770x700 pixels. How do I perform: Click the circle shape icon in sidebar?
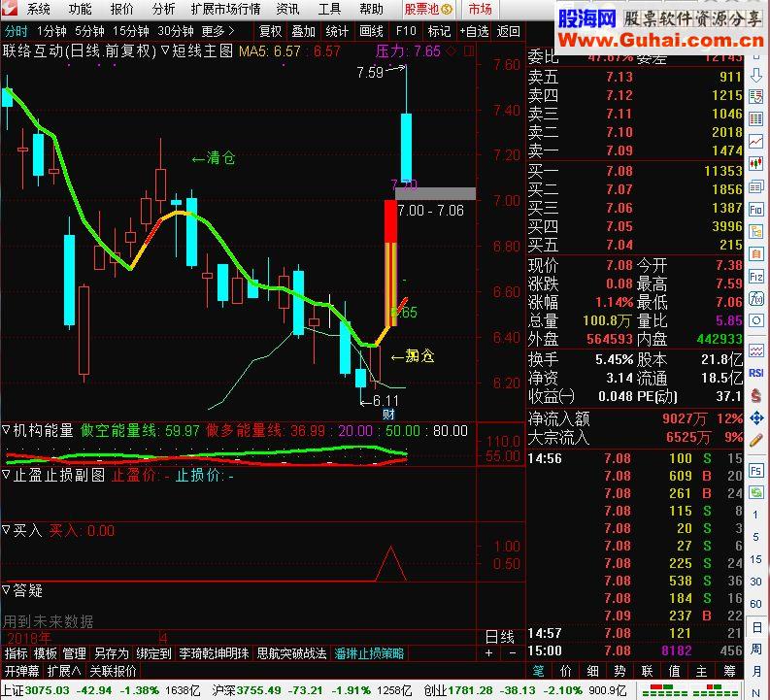[x=756, y=321]
